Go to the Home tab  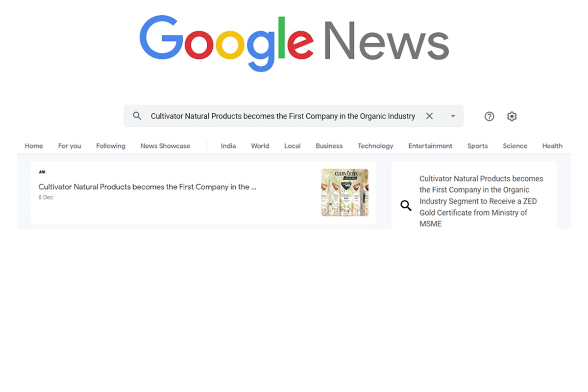[34, 146]
